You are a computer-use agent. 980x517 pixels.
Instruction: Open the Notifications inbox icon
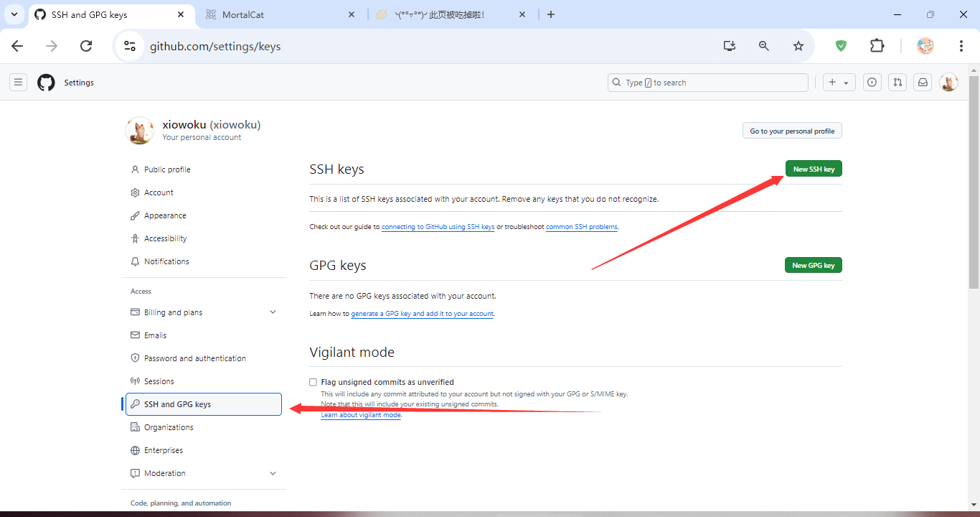point(923,83)
